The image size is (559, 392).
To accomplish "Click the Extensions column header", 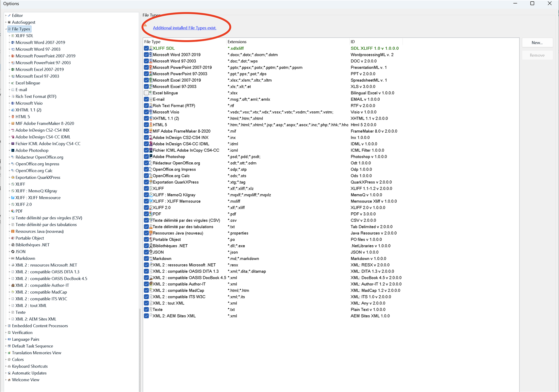I will pos(288,42).
